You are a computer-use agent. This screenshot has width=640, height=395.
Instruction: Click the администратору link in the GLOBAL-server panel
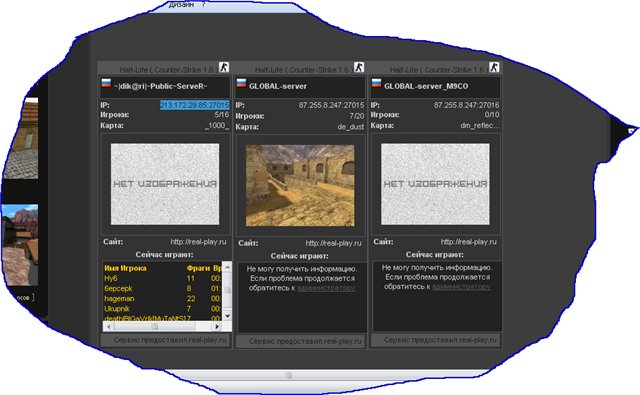tap(326, 288)
